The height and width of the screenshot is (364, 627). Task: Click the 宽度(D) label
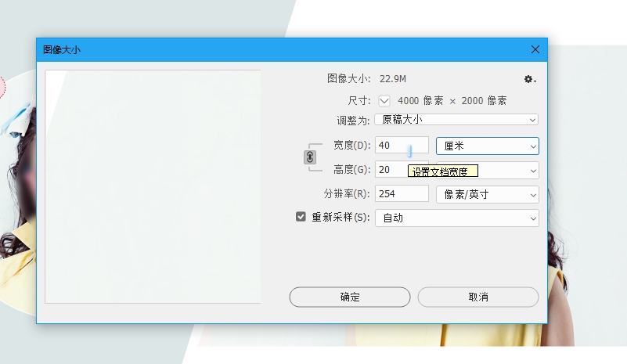click(352, 145)
